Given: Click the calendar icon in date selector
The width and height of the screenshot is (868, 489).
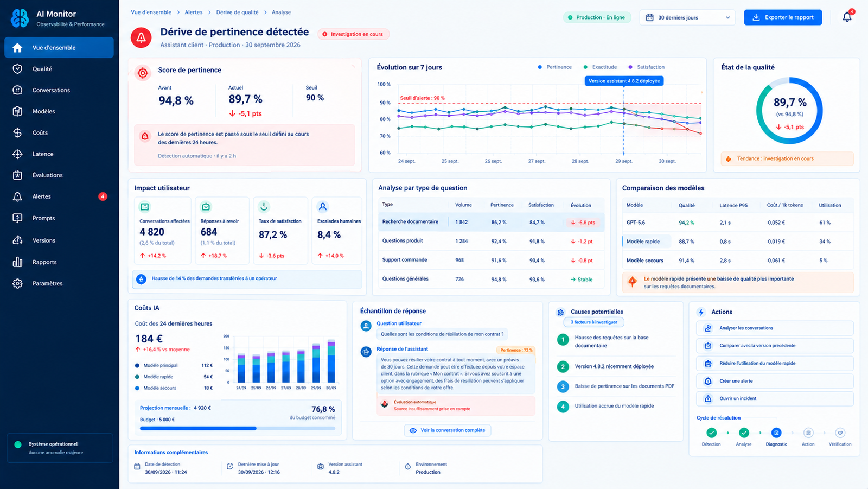Looking at the screenshot, I should tap(649, 17).
